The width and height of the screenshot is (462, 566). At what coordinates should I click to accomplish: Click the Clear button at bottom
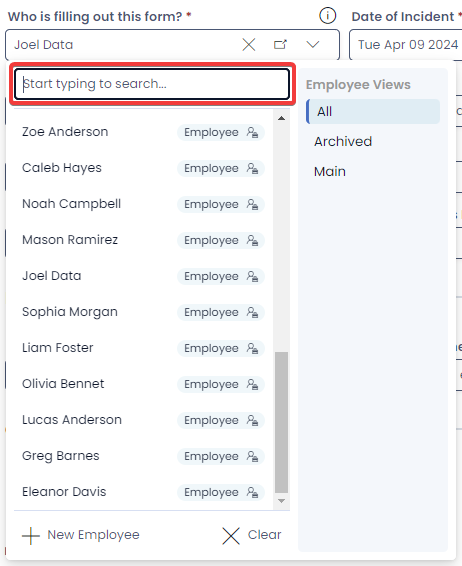click(252, 535)
